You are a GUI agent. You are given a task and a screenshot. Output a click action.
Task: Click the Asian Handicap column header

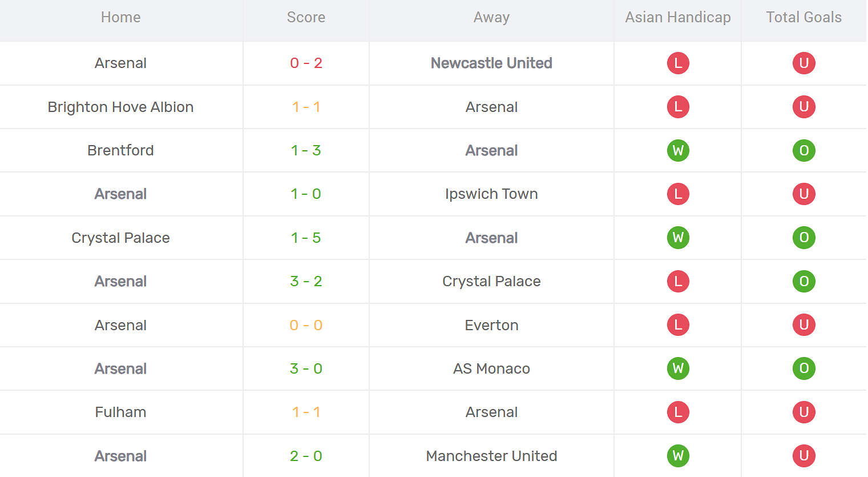pos(677,17)
